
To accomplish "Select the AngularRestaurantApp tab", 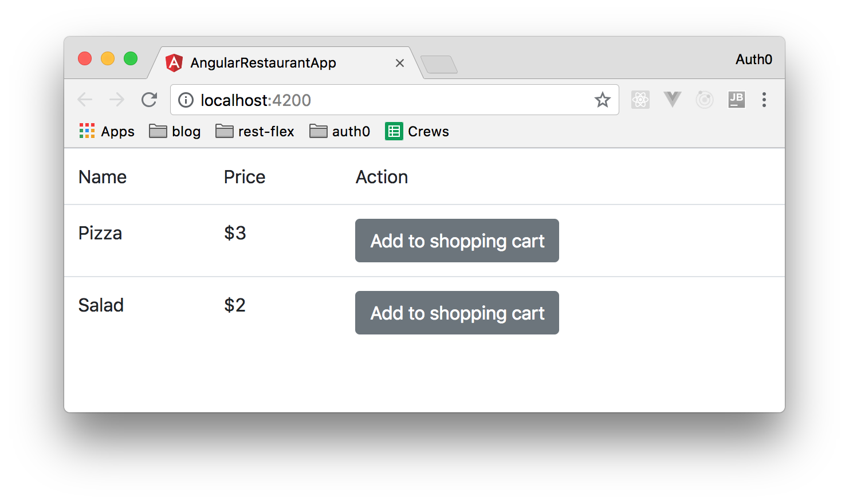I will 264,63.
